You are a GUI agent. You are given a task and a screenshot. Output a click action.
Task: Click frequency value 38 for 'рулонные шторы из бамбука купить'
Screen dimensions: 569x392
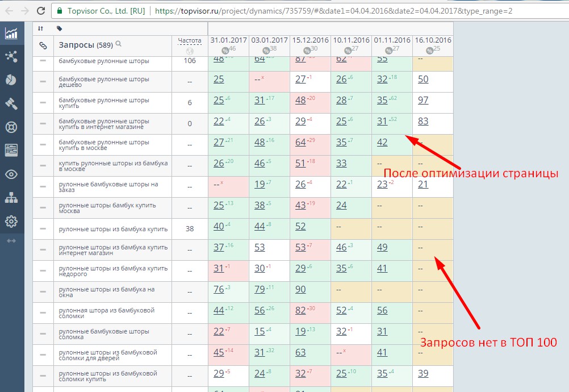point(190,229)
